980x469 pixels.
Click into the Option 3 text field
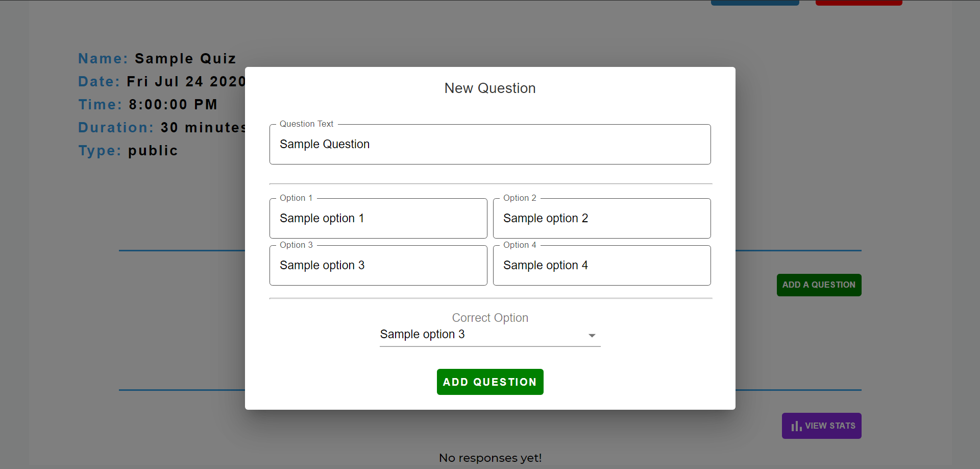click(378, 266)
